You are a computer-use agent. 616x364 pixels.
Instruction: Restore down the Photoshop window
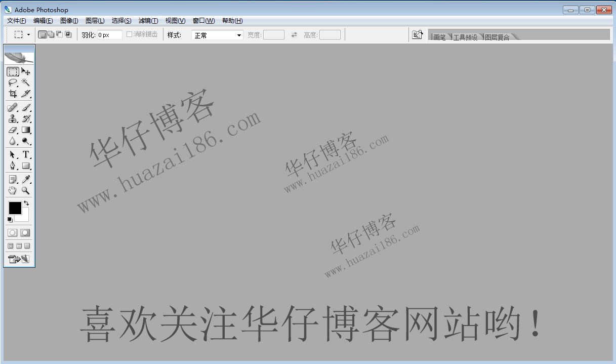point(587,10)
